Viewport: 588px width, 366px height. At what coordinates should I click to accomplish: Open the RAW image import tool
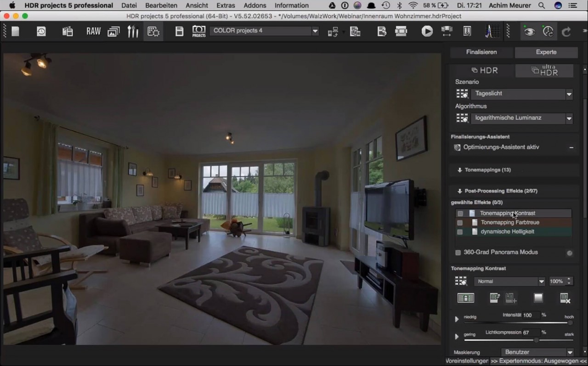pos(93,31)
